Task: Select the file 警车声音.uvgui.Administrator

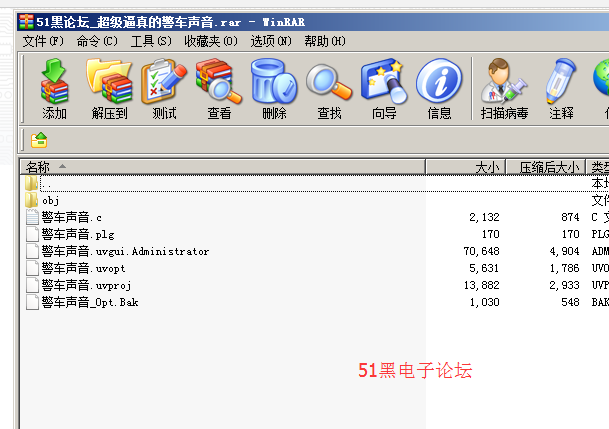Action: point(315,252)
